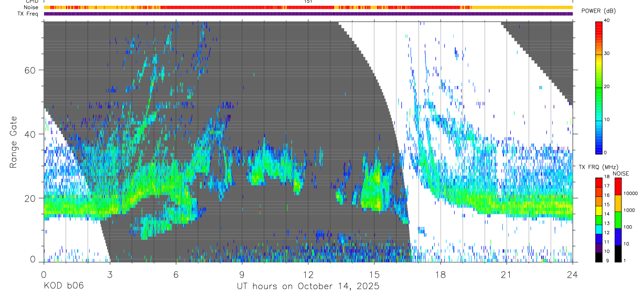
Task: Click the POWER (dB) legend title
Action: tap(598, 12)
